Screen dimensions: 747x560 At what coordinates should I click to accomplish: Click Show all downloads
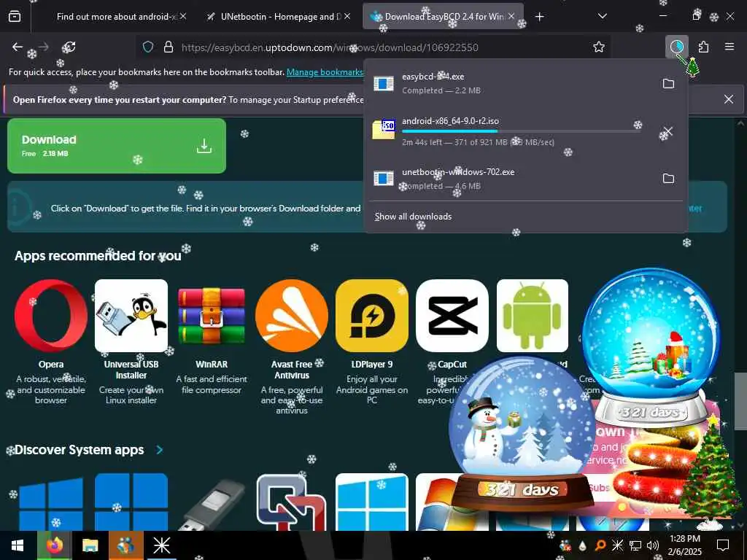(x=413, y=217)
